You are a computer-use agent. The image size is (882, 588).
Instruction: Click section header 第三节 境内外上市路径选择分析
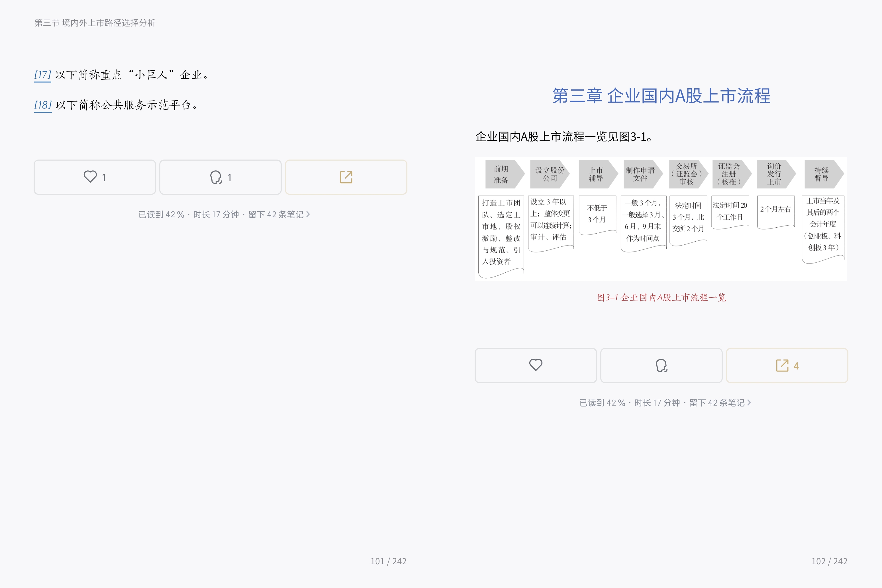95,23
